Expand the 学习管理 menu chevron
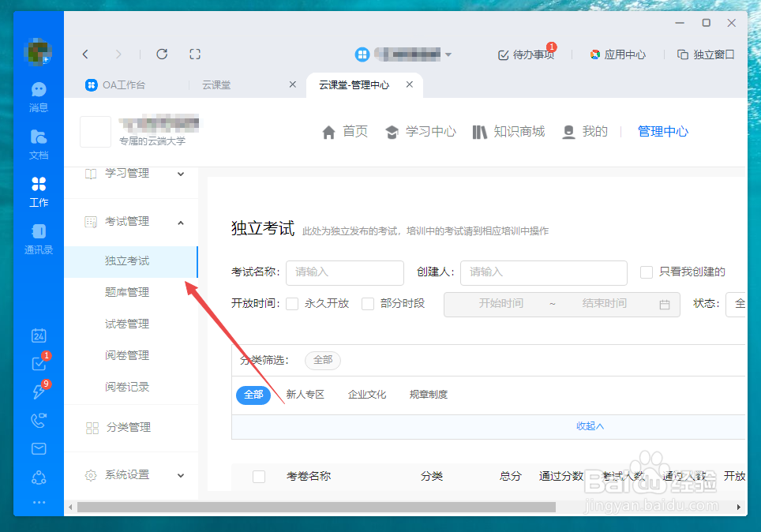This screenshot has height=532, width=761. pyautogui.click(x=181, y=174)
